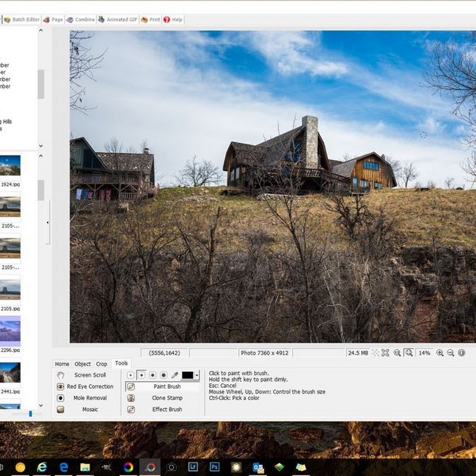Open Internet Explorer from the taskbar
The width and height of the screenshot is (476, 476).
pos(42,467)
